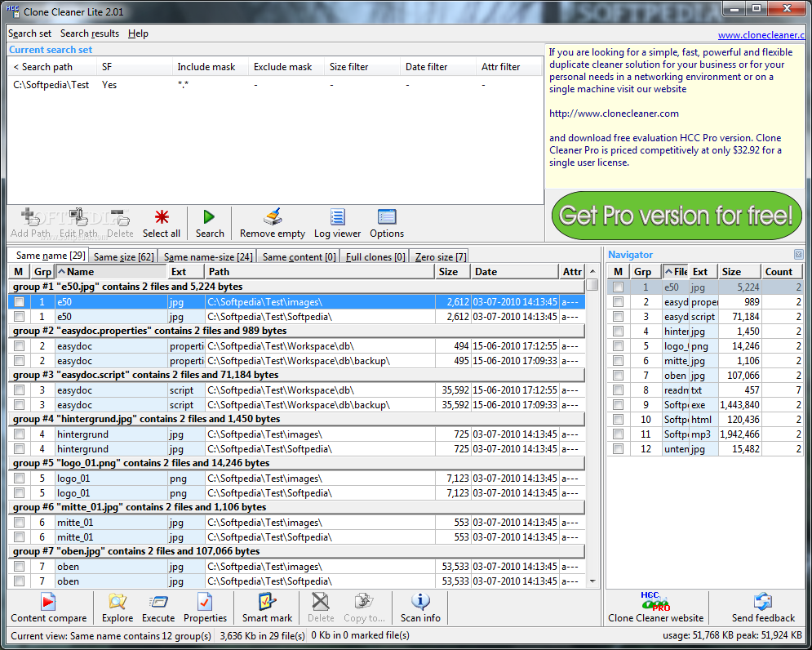Click the Smart mark icon

pos(267,602)
